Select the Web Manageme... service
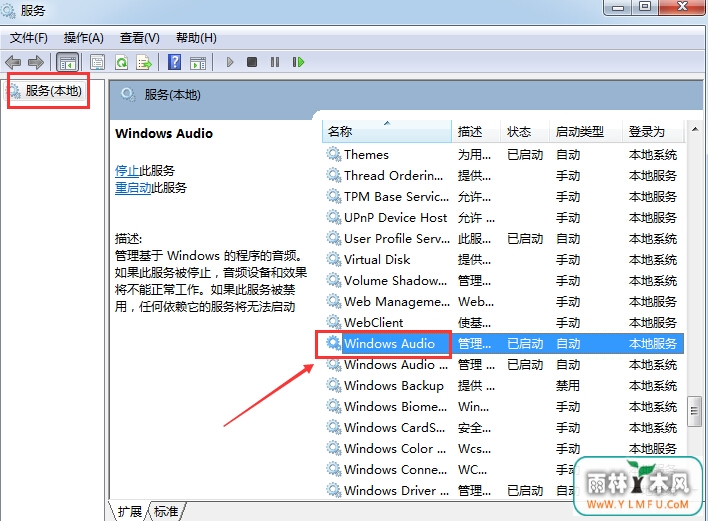The height and width of the screenshot is (521, 708). click(503, 302)
